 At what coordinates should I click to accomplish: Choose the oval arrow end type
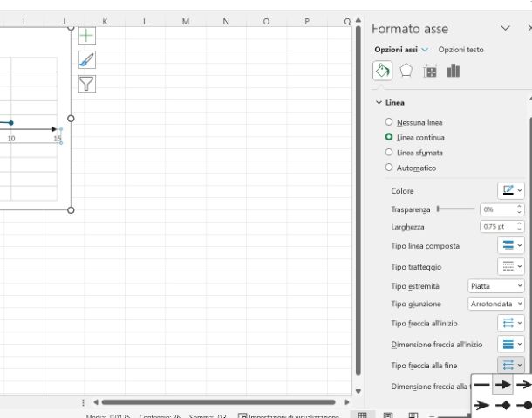[523, 405]
